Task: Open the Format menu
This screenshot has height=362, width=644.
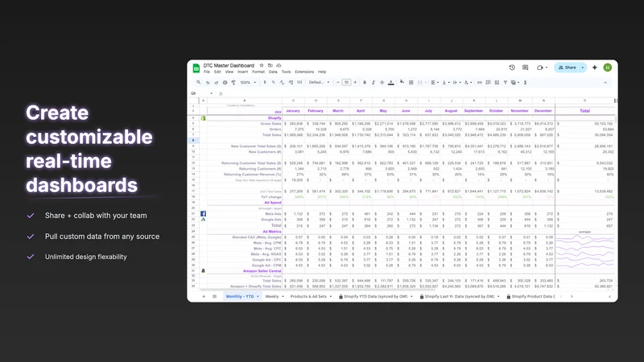Action: pos(258,72)
